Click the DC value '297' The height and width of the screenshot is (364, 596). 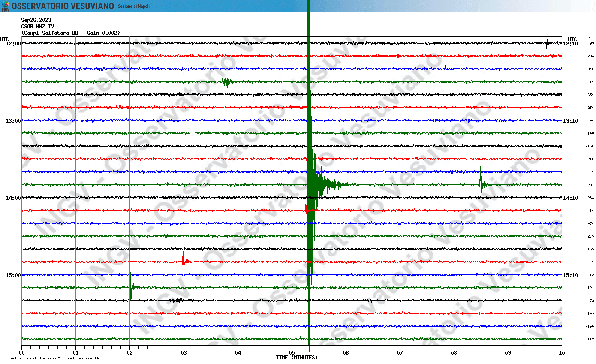coord(590,185)
